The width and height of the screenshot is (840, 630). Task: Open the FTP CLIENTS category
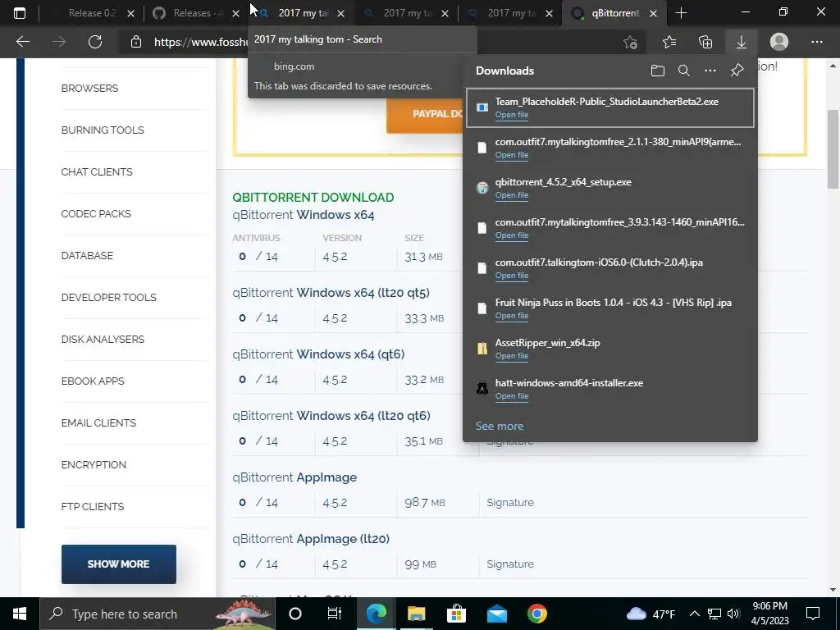(x=93, y=506)
